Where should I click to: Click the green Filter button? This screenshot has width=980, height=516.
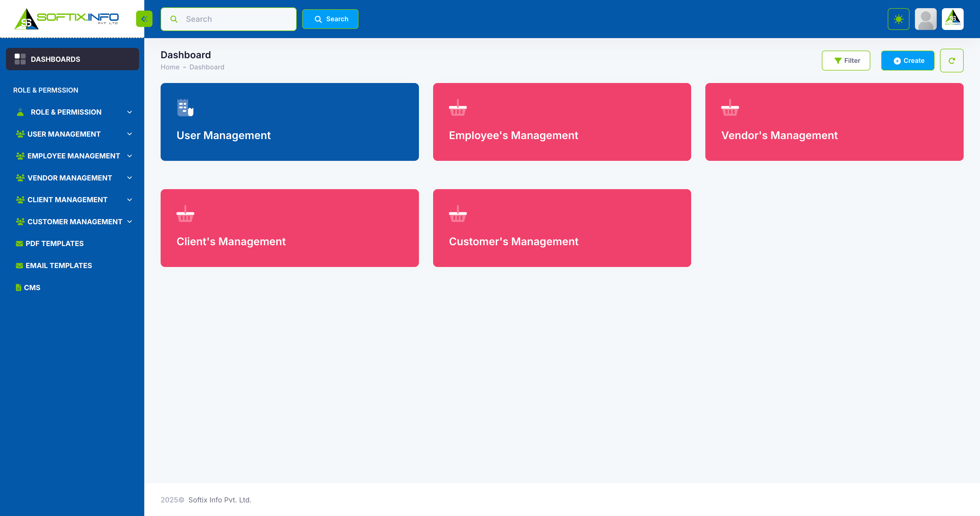pos(846,60)
